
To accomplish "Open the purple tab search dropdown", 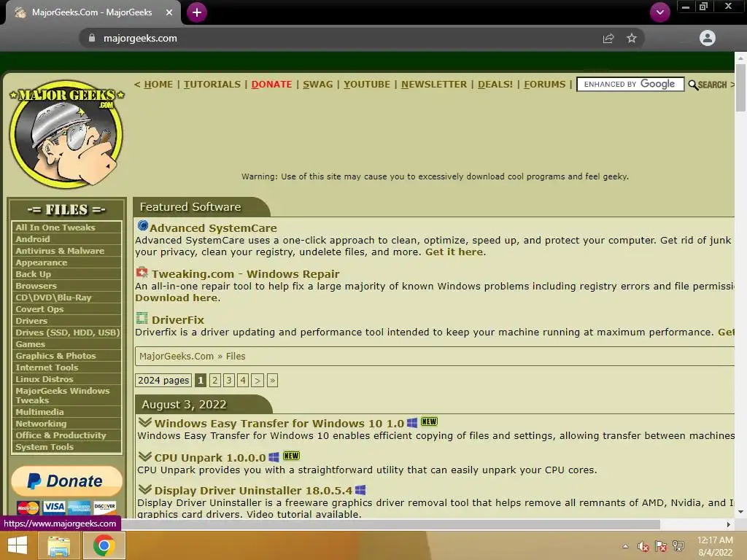I will (x=659, y=12).
